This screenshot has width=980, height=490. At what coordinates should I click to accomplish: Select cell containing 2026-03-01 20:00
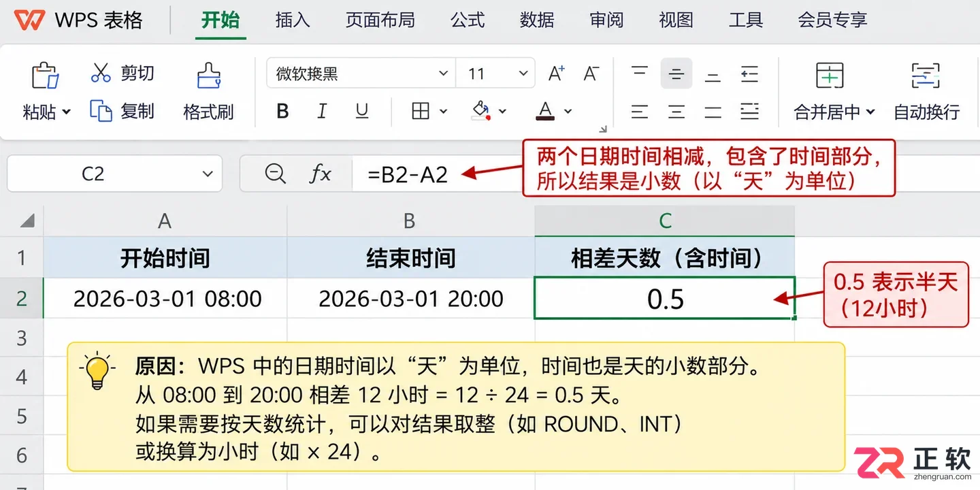pos(411,298)
